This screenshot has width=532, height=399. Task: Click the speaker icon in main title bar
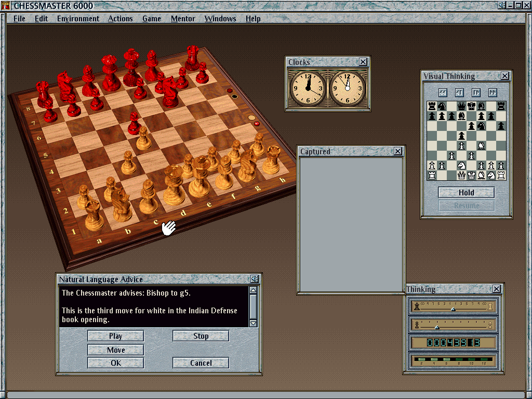tap(501, 5)
